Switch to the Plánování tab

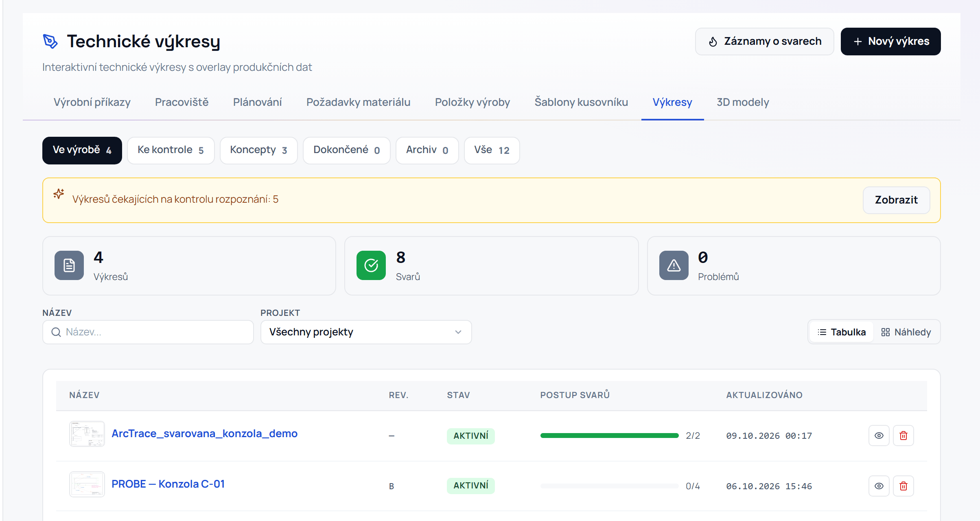click(257, 102)
